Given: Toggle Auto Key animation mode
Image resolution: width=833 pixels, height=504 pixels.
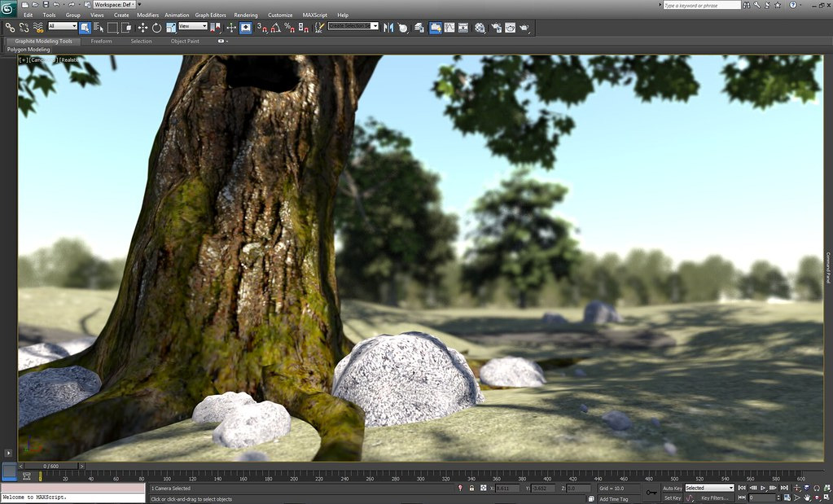Looking at the screenshot, I should pos(672,488).
